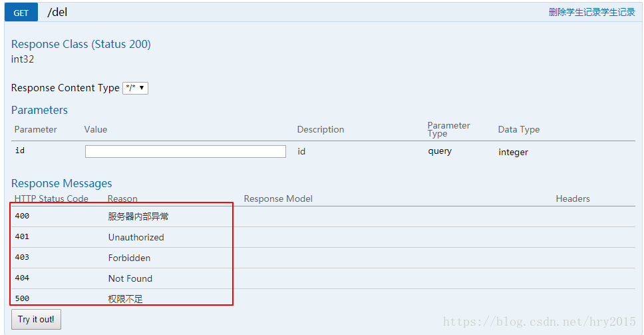Click the id parameter value field
This screenshot has width=644, height=335.
click(x=186, y=152)
